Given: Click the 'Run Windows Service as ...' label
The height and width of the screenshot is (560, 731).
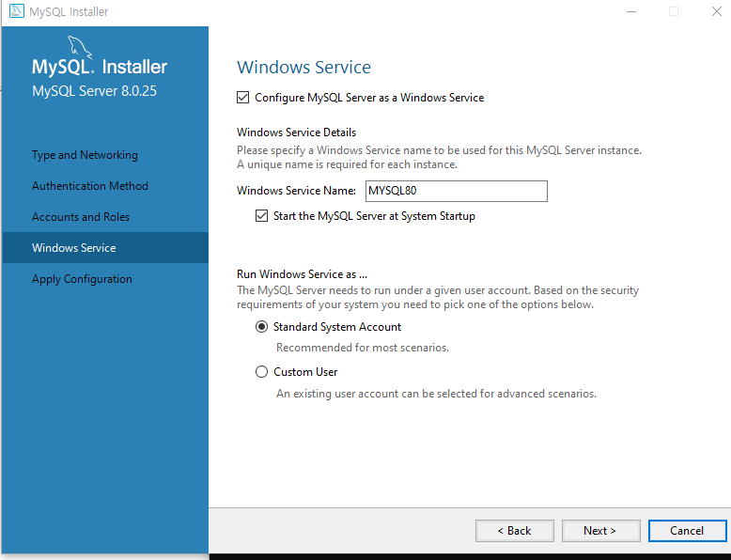Looking at the screenshot, I should (303, 274).
